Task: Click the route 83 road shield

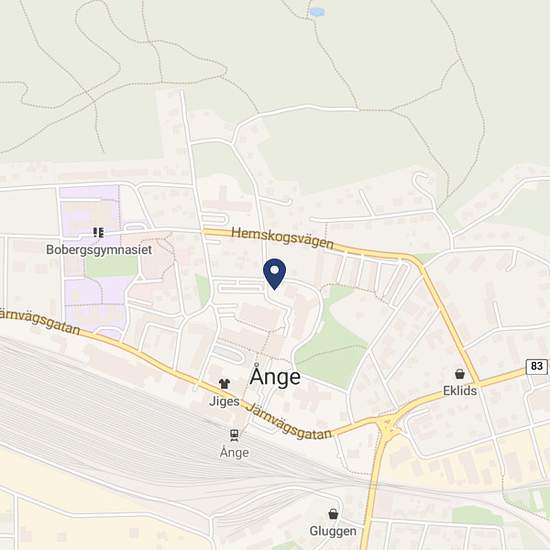Action: 537,366
